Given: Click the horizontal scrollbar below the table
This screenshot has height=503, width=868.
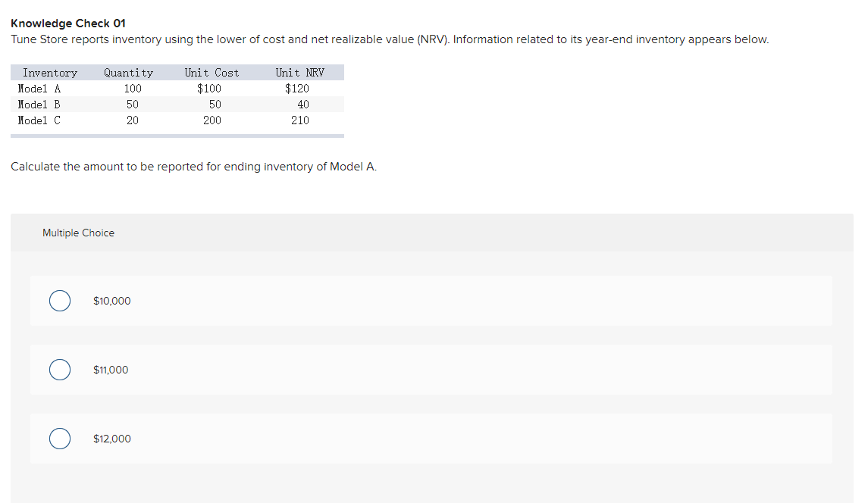Looking at the screenshot, I should pos(177,134).
